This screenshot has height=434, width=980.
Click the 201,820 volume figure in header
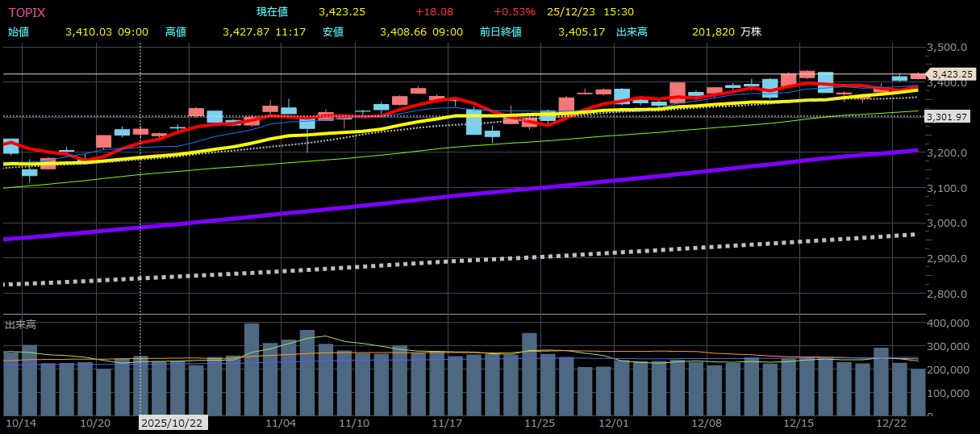click(x=713, y=31)
